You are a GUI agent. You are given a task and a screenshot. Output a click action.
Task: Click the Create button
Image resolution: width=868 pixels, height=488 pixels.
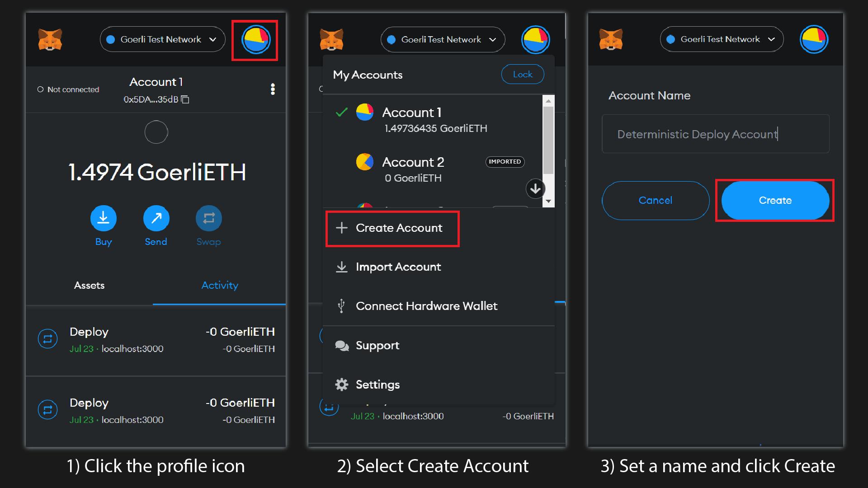[x=774, y=200]
